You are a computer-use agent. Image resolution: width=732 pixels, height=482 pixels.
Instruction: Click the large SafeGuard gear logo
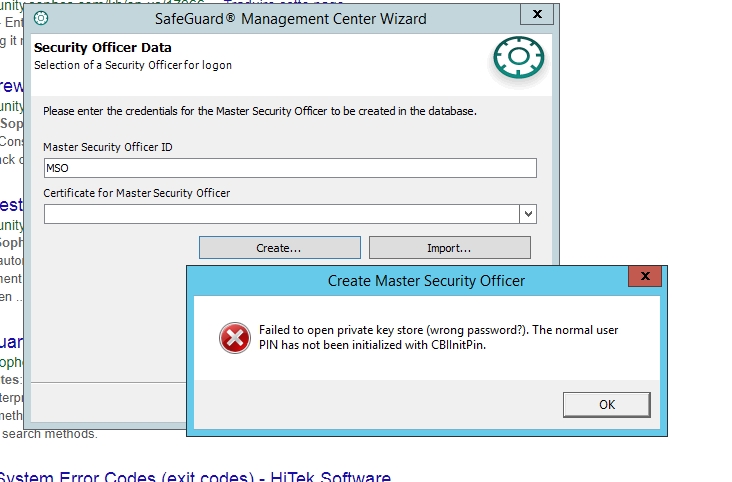tap(519, 57)
